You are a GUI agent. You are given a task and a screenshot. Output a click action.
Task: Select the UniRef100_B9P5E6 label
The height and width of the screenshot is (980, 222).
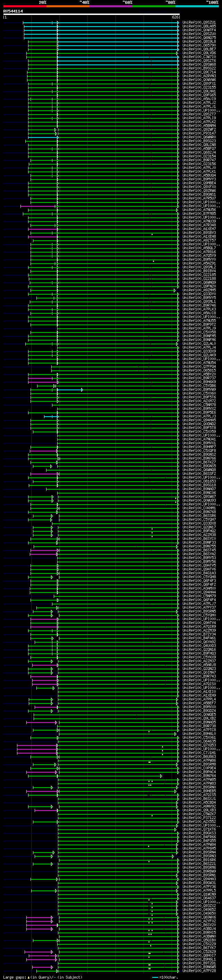pos(199,412)
